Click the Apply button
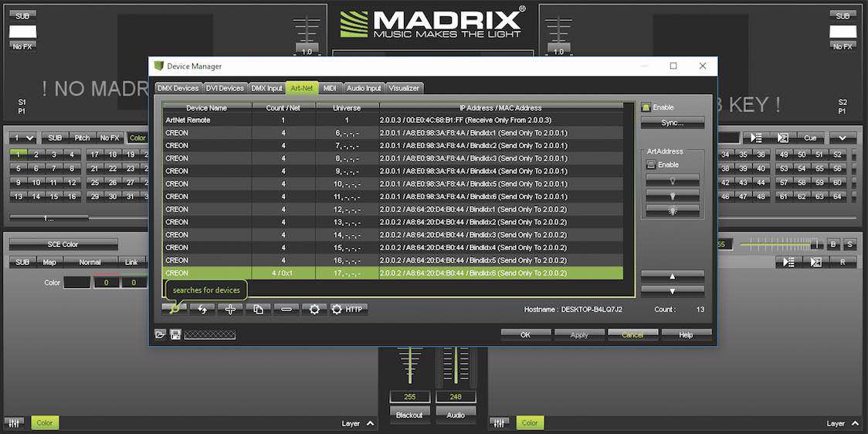The image size is (868, 434). (x=579, y=334)
